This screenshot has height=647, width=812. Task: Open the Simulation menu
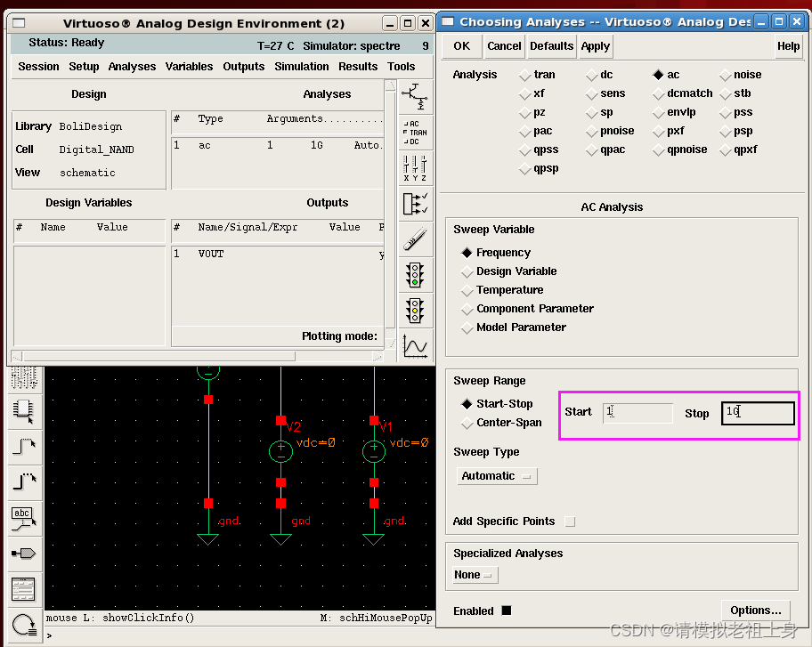pos(302,67)
